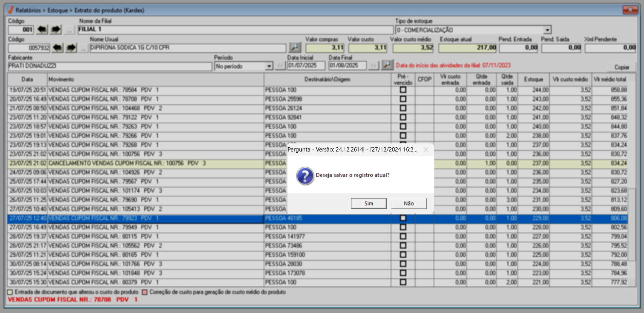Edit the Data Inicial date field
The height and width of the screenshot is (313, 644).
click(306, 66)
